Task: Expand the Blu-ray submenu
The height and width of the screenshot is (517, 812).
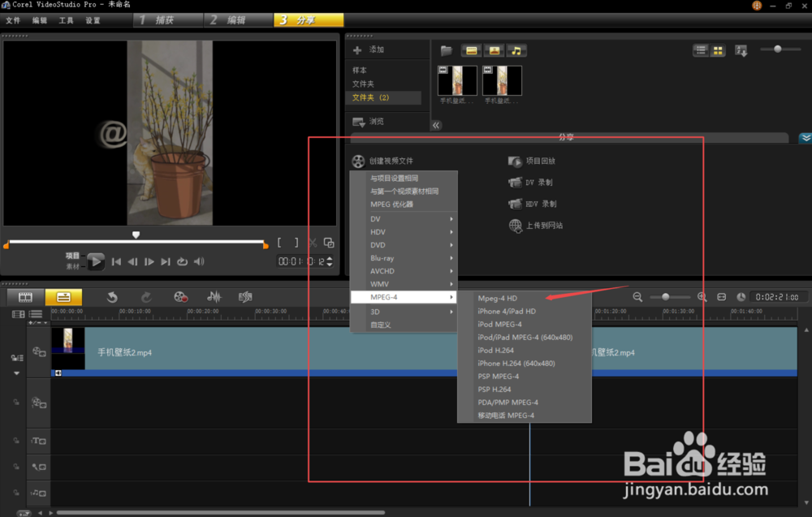Action: [x=404, y=258]
